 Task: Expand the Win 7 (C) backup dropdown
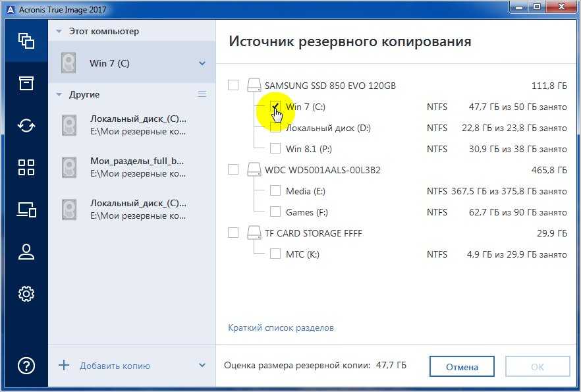[x=202, y=64]
